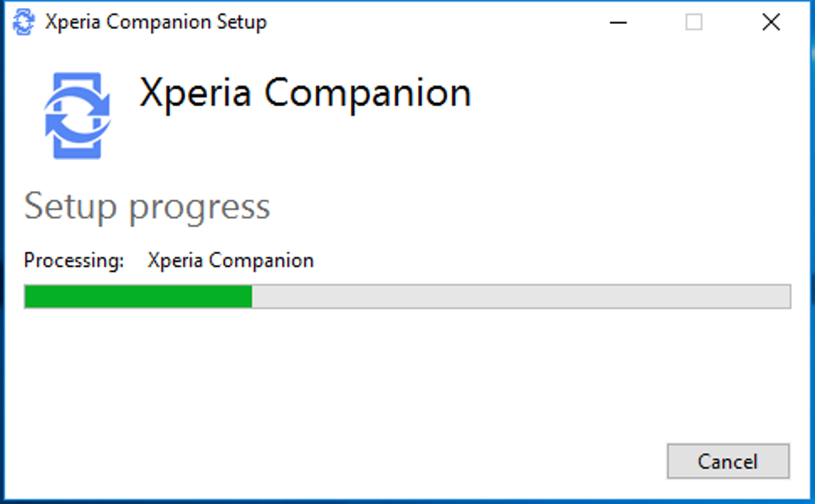Screen dimensions: 815x504
Task: Click the word "Setup" in the progress heading
Action: click(x=71, y=206)
